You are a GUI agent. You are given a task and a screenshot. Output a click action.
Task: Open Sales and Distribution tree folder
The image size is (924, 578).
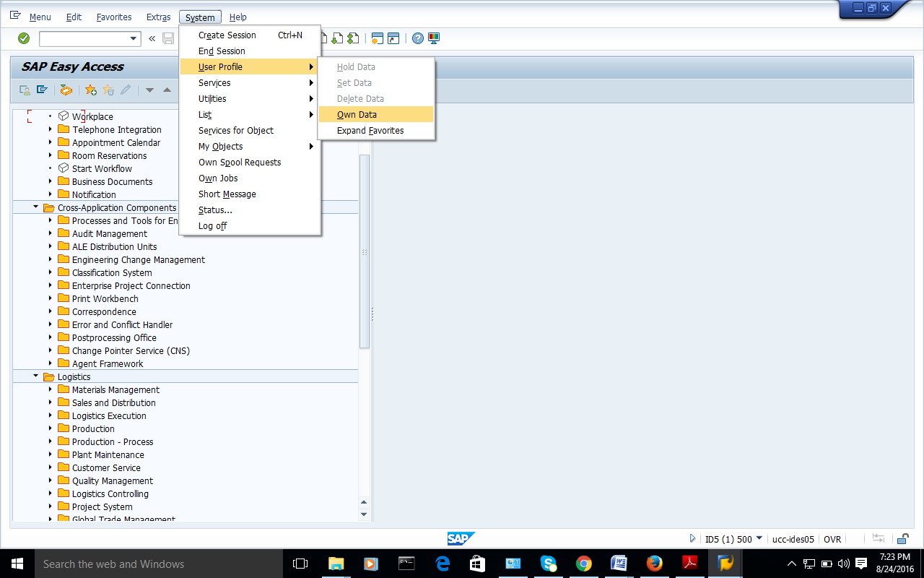click(113, 402)
